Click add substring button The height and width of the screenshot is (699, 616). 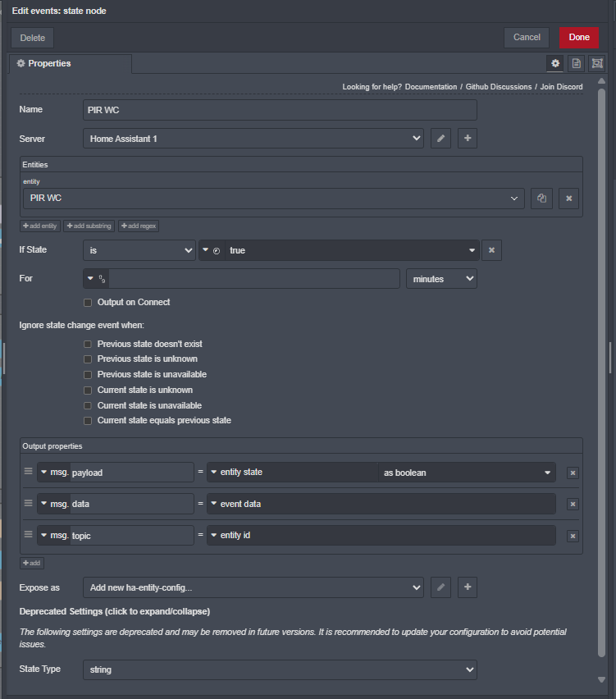[x=89, y=226]
